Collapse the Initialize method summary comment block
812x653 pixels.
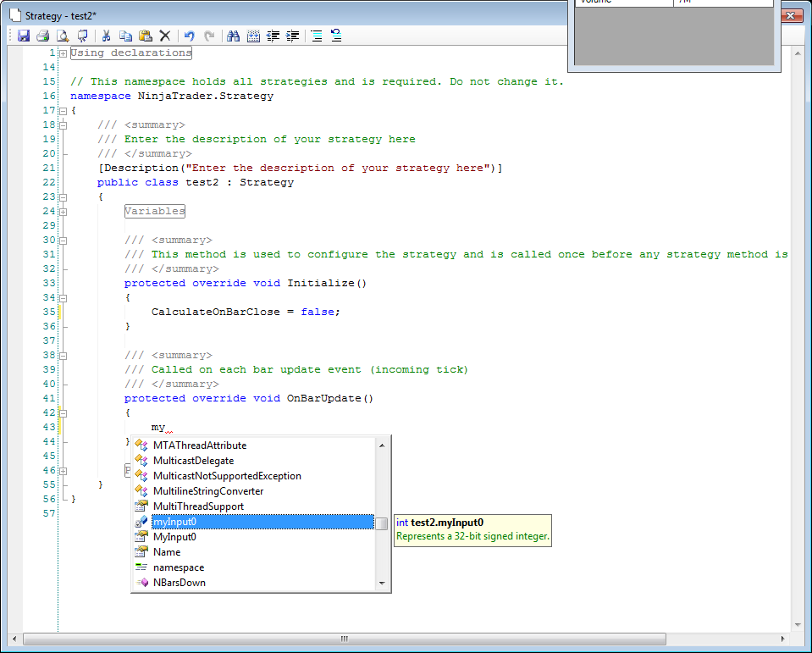63,240
